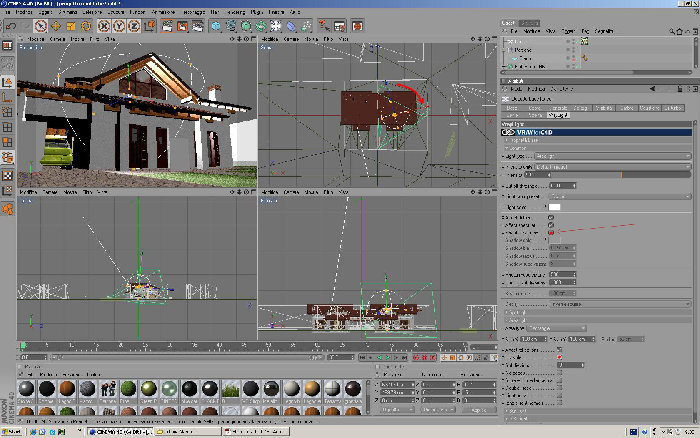Select the Scale tool icon

click(71, 26)
